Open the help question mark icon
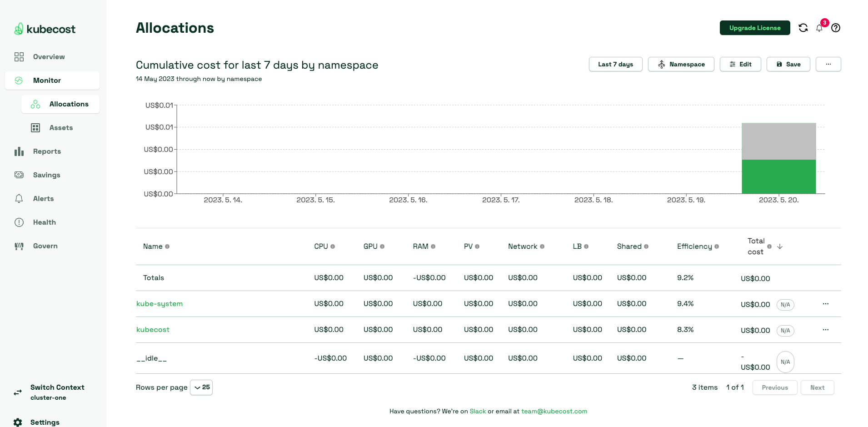This screenshot has height=427, width=868. pos(836,28)
